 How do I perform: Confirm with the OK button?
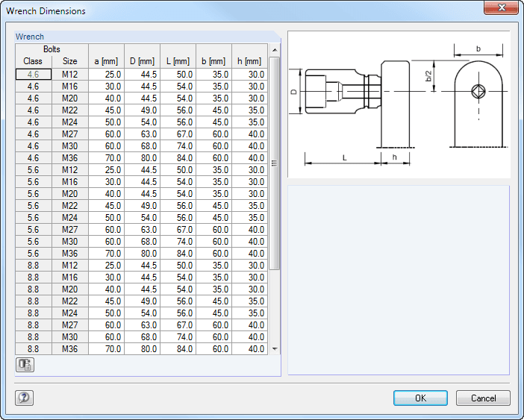(420, 398)
